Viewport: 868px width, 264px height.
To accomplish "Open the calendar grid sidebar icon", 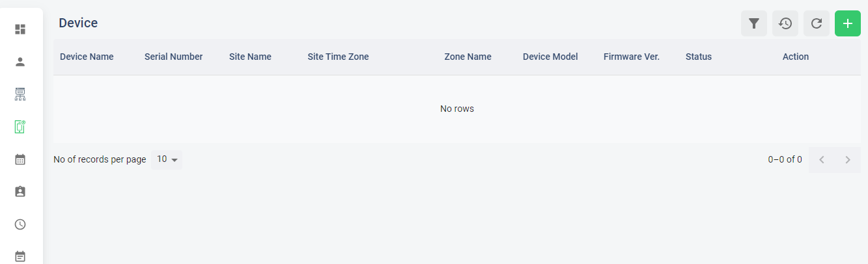I will 20,159.
